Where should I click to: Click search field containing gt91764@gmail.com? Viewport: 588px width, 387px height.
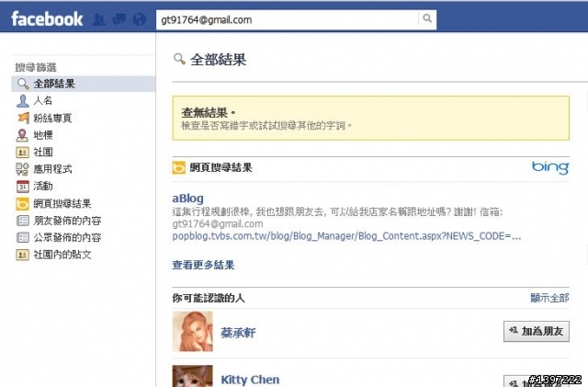[288, 20]
